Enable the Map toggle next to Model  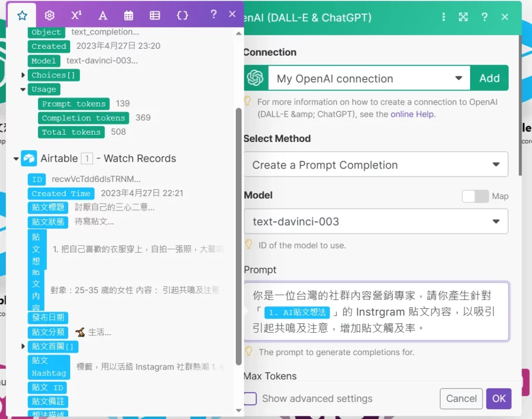click(x=474, y=196)
